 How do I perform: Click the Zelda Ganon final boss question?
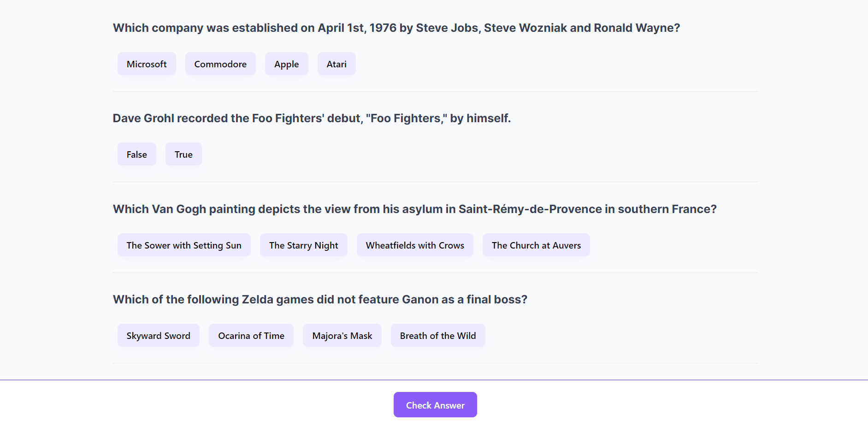coord(320,300)
